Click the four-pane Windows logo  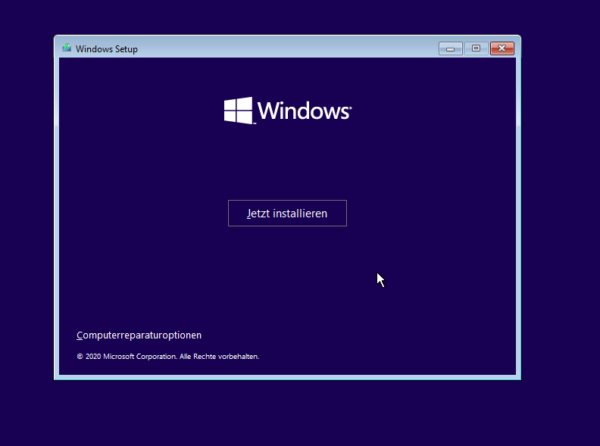click(238, 110)
